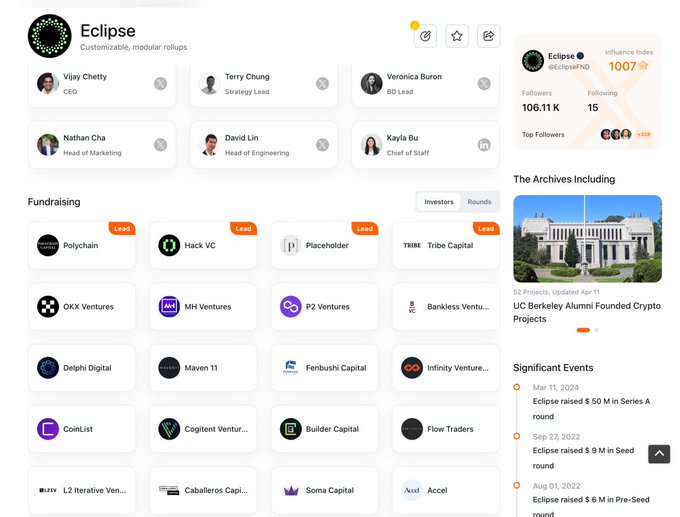Click Vijay Chetty's profile photo
Image resolution: width=680 pixels, height=517 pixels.
pos(48,83)
